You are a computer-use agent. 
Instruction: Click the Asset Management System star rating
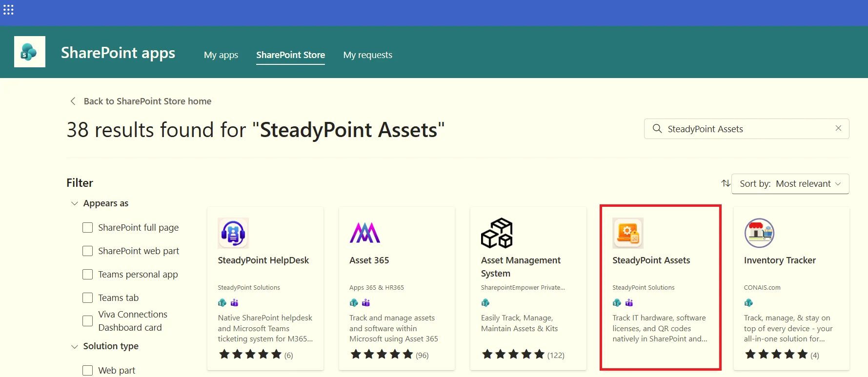click(513, 355)
